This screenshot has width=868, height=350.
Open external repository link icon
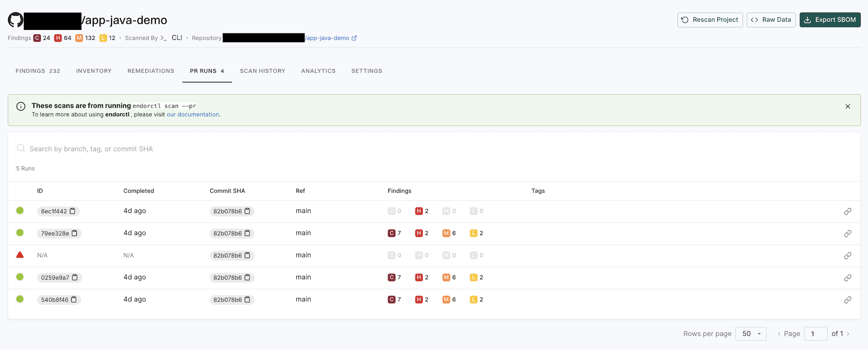[354, 38]
